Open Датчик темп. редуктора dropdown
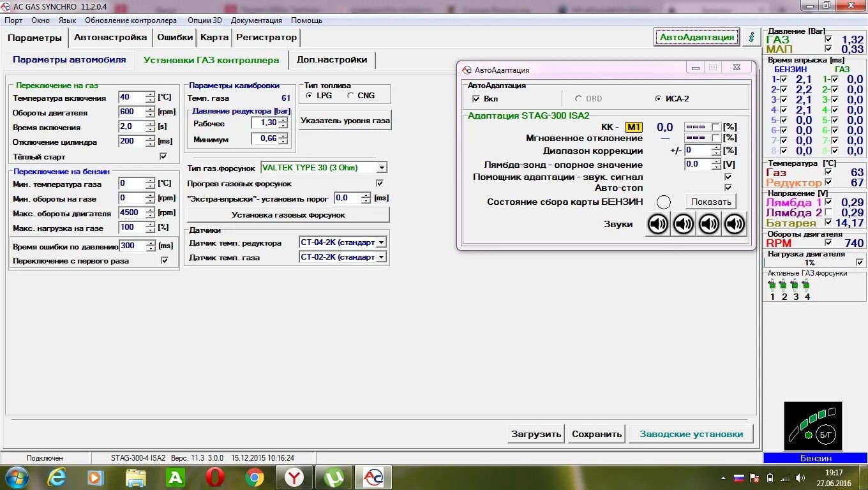 click(381, 242)
